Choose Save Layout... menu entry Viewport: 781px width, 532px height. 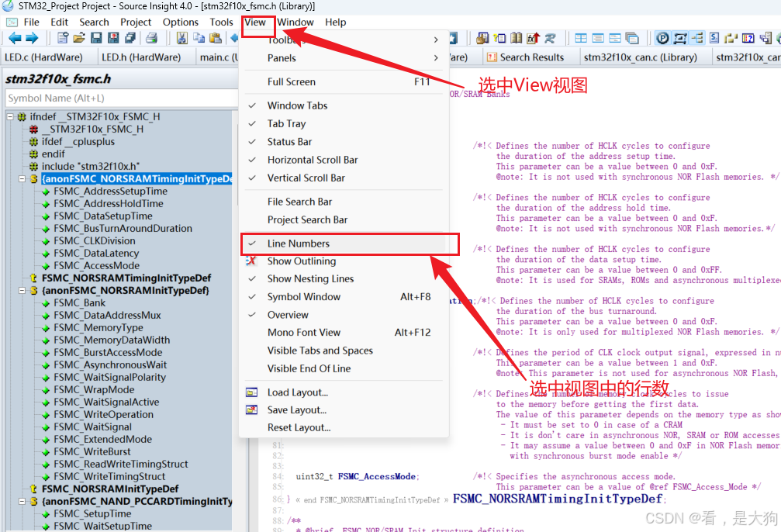click(344, 410)
